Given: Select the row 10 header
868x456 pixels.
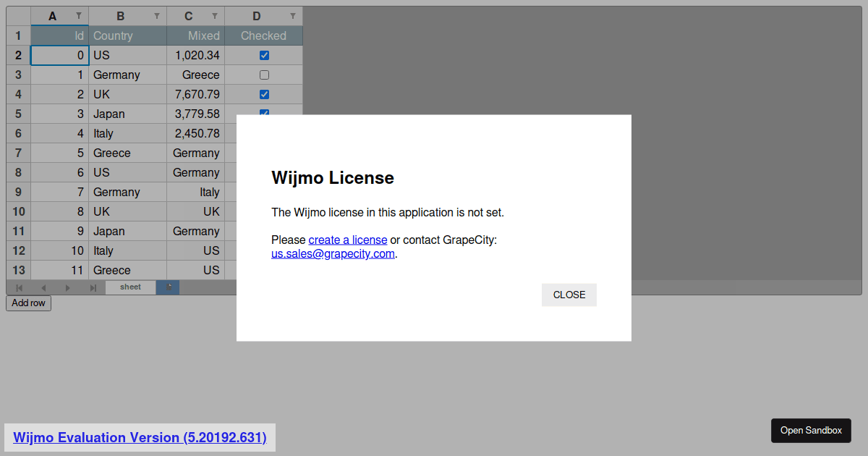Looking at the screenshot, I should [19, 211].
